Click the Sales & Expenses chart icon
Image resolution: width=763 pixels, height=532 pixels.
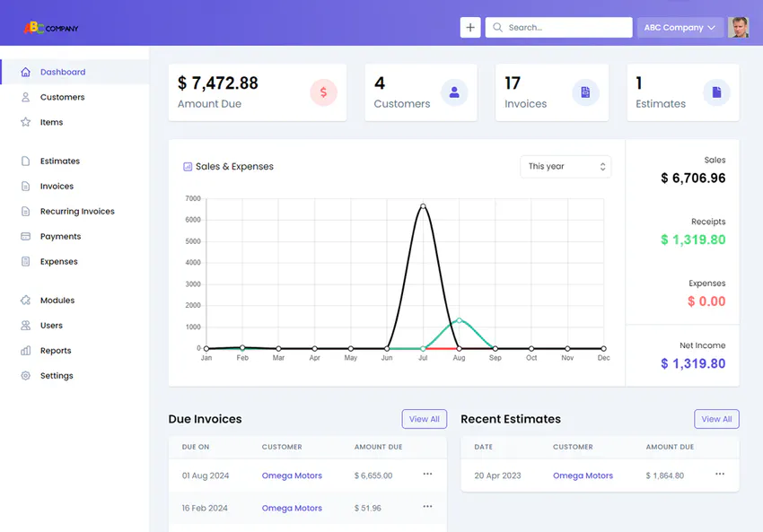[x=188, y=167]
